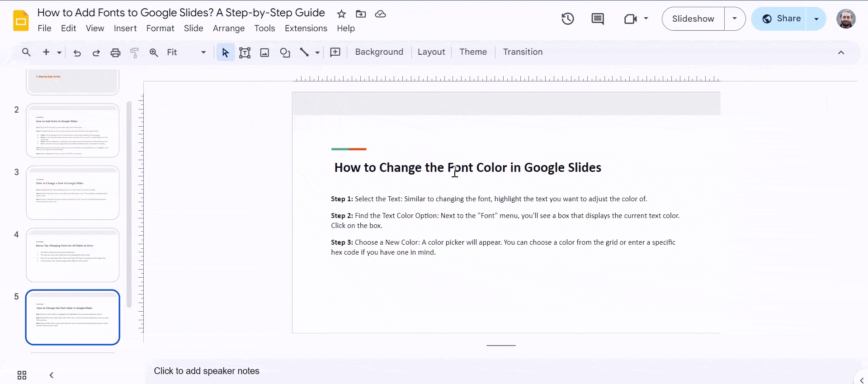This screenshot has height=384, width=868.
Task: Click the undo arrow icon
Action: [77, 52]
